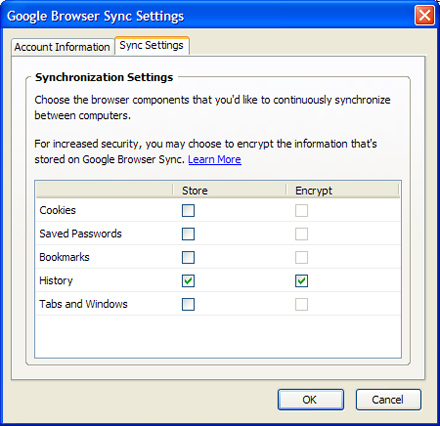Switch to the Account Information tab
This screenshot has height=426, width=440.
[62, 47]
